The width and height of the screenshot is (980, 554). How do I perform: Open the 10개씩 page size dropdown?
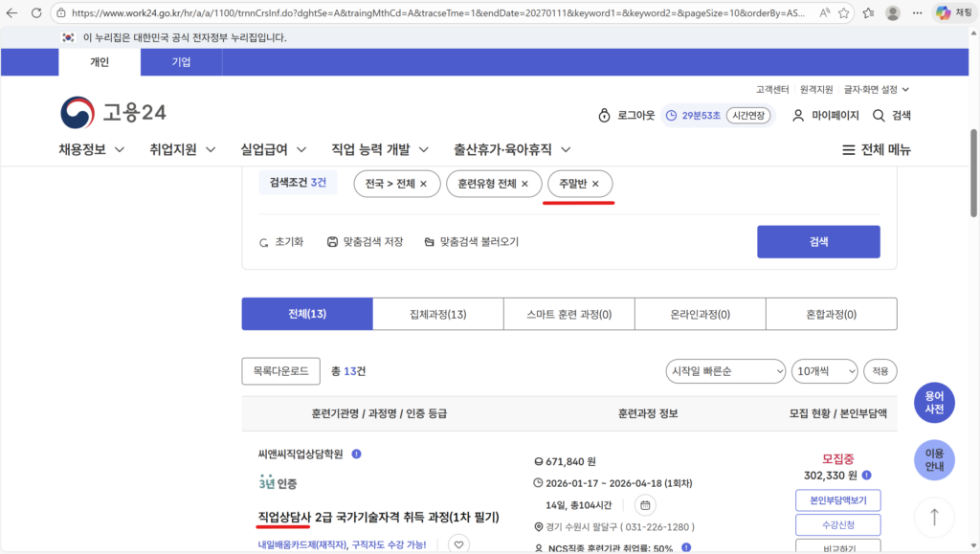tap(824, 370)
